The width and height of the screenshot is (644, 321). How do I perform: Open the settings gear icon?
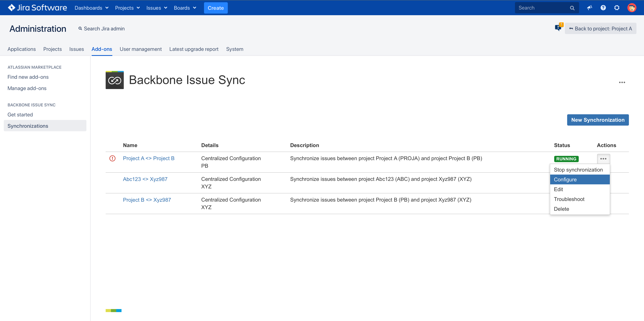coord(617,8)
